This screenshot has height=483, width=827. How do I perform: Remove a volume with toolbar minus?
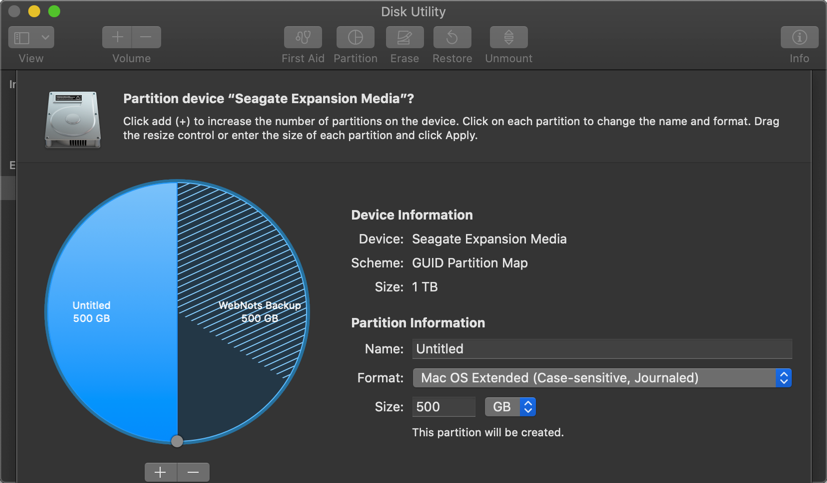pos(146,37)
